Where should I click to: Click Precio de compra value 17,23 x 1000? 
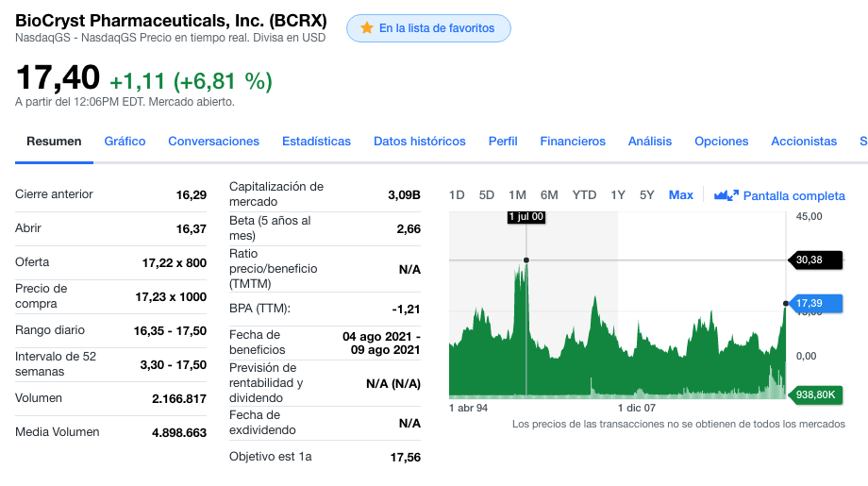[x=171, y=296]
